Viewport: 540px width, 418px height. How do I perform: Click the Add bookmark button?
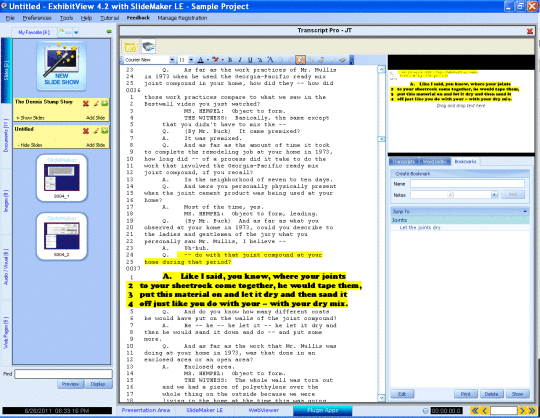coord(513,195)
